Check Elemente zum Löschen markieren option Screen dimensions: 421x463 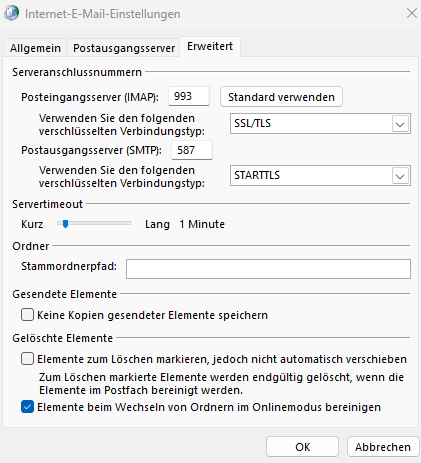27,359
